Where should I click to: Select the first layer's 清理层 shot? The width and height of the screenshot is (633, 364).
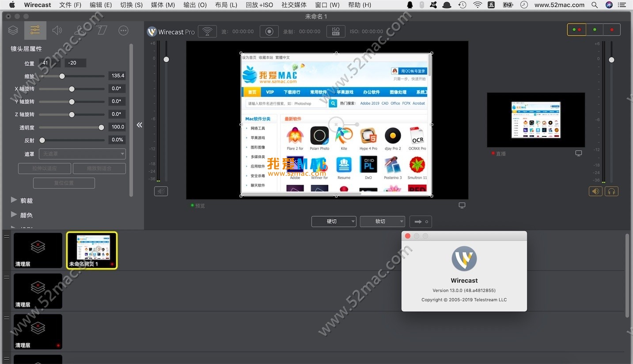(x=38, y=250)
